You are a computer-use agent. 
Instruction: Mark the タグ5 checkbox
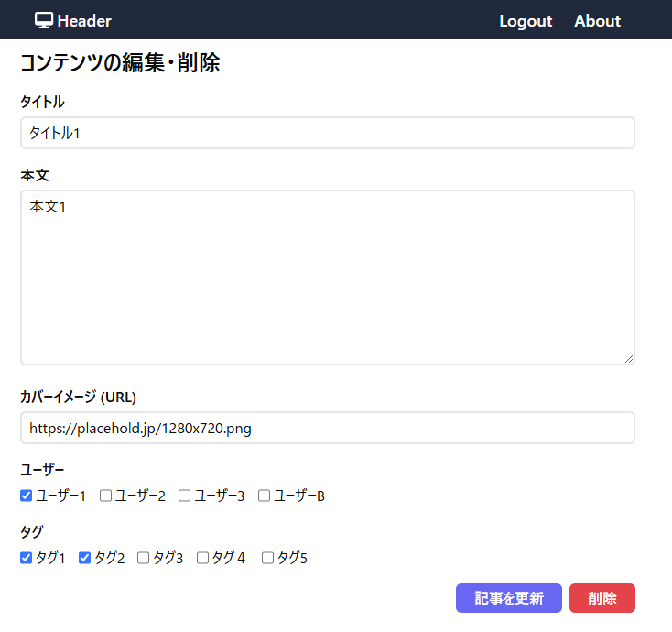pyautogui.click(x=268, y=558)
